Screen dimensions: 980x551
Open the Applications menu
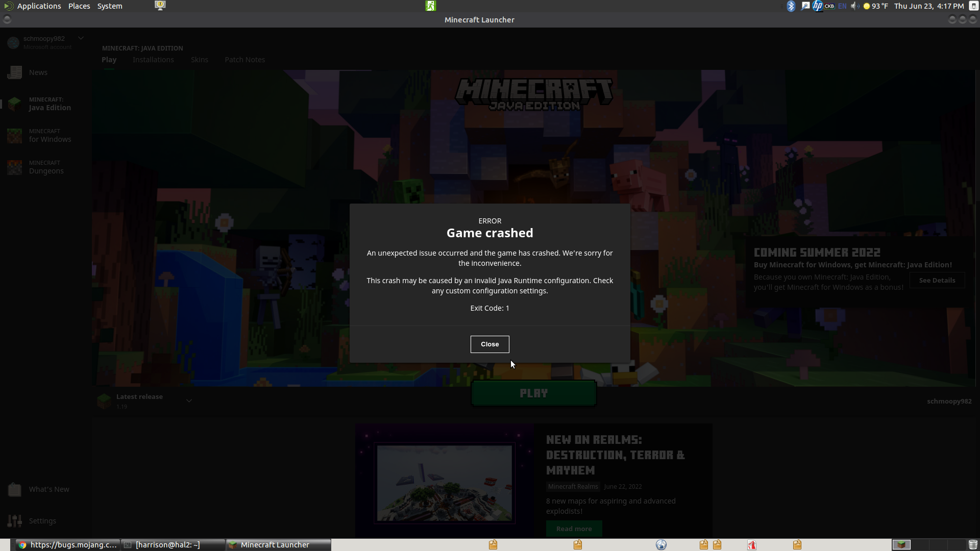tap(39, 6)
